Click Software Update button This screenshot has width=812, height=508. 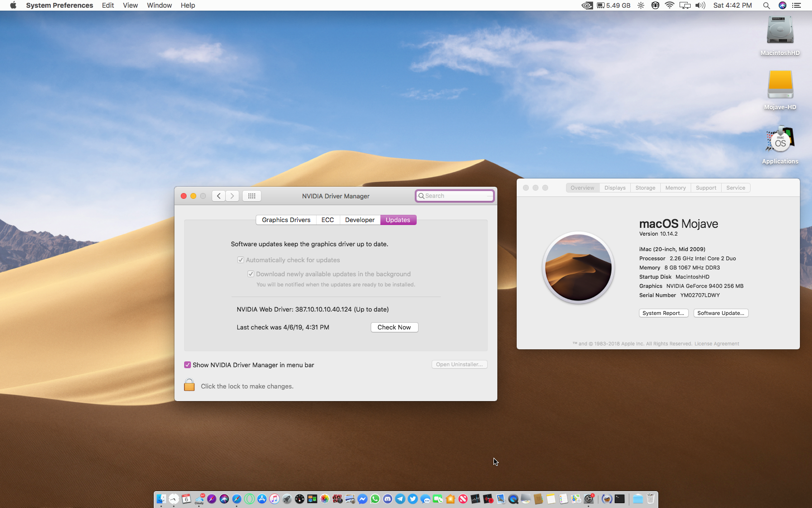pyautogui.click(x=721, y=313)
